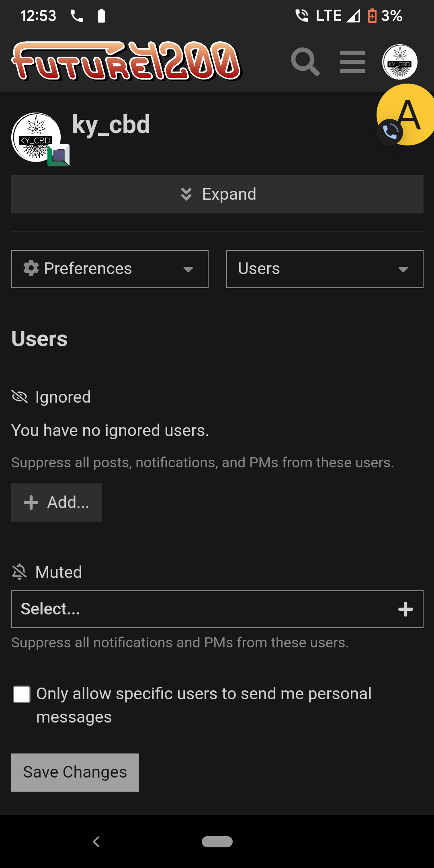Screen dimensions: 434x868
Task: Open the Users section dropdown
Action: [325, 269]
